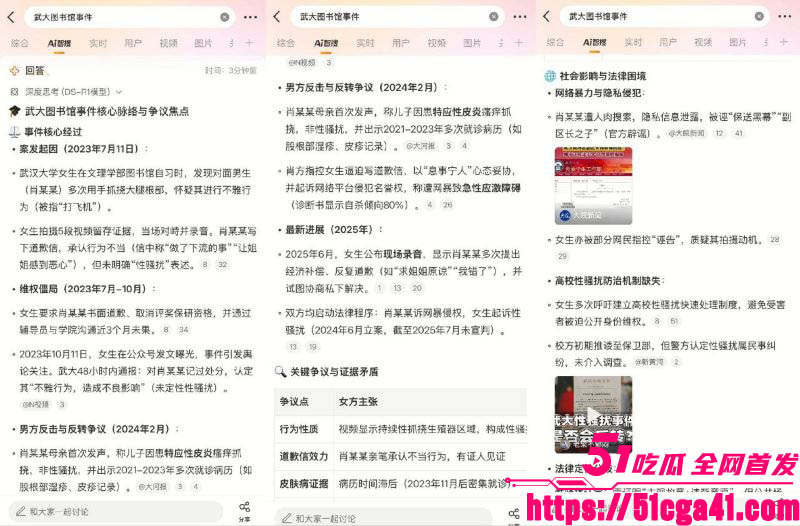The image size is (800, 526).
Task: Click the 武大图书馆事件 search field, left screen
Action: pos(130,17)
